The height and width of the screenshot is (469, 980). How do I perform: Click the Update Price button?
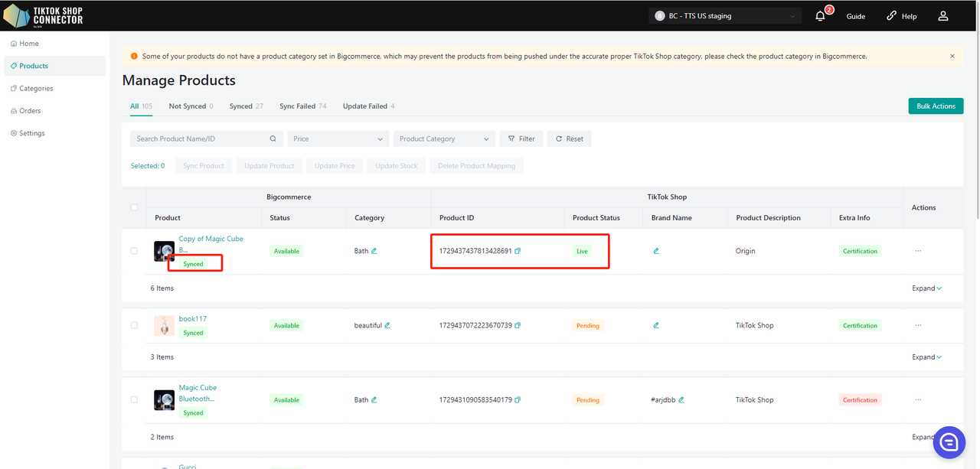point(335,166)
